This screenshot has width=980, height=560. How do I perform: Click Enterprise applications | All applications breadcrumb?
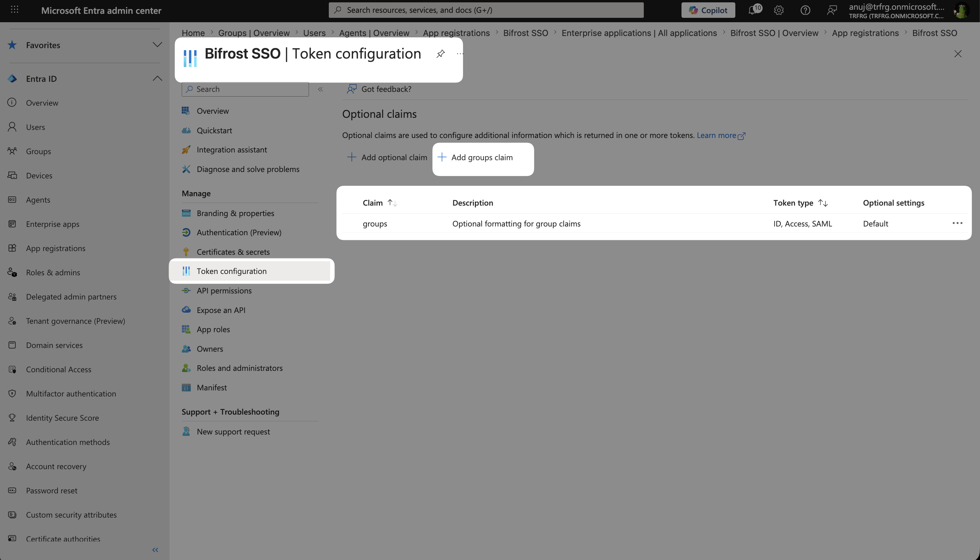coord(639,33)
